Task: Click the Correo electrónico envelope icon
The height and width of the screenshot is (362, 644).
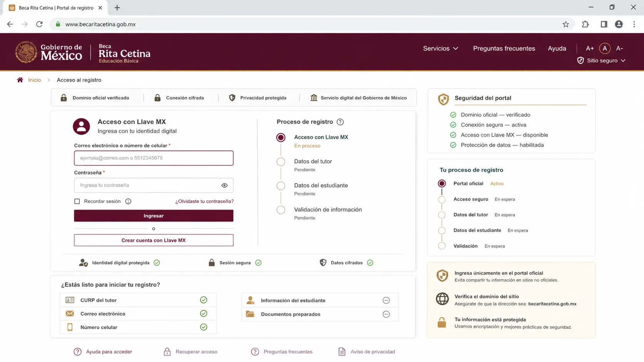Action: coord(70,314)
